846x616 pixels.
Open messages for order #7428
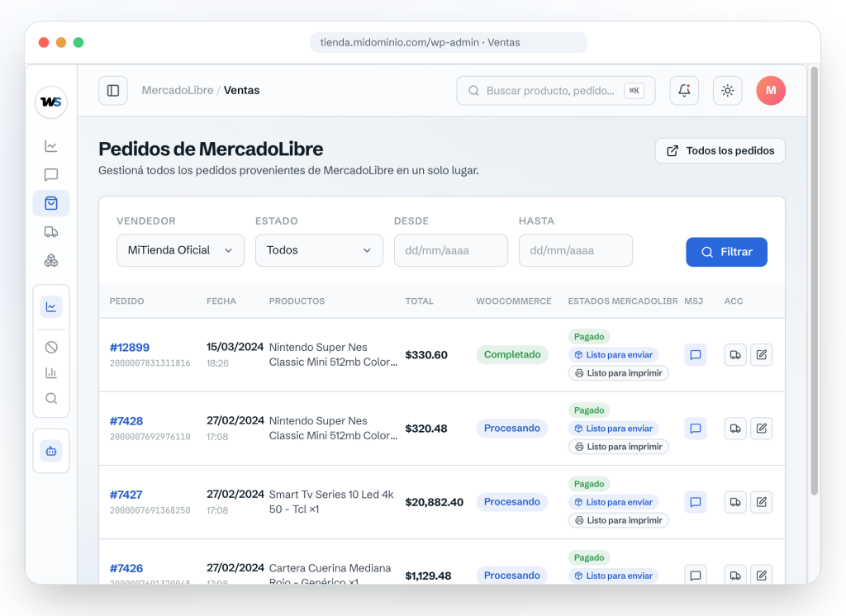coord(696,429)
